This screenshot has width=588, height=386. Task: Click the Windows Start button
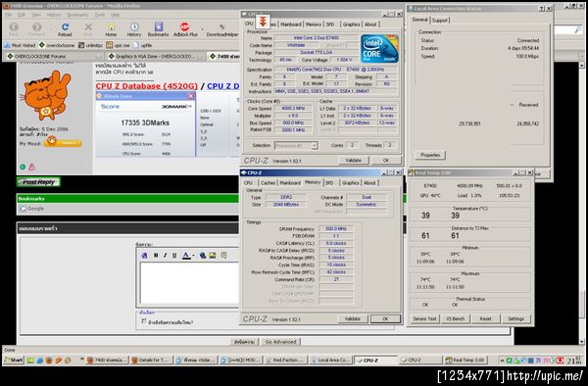(x=14, y=361)
